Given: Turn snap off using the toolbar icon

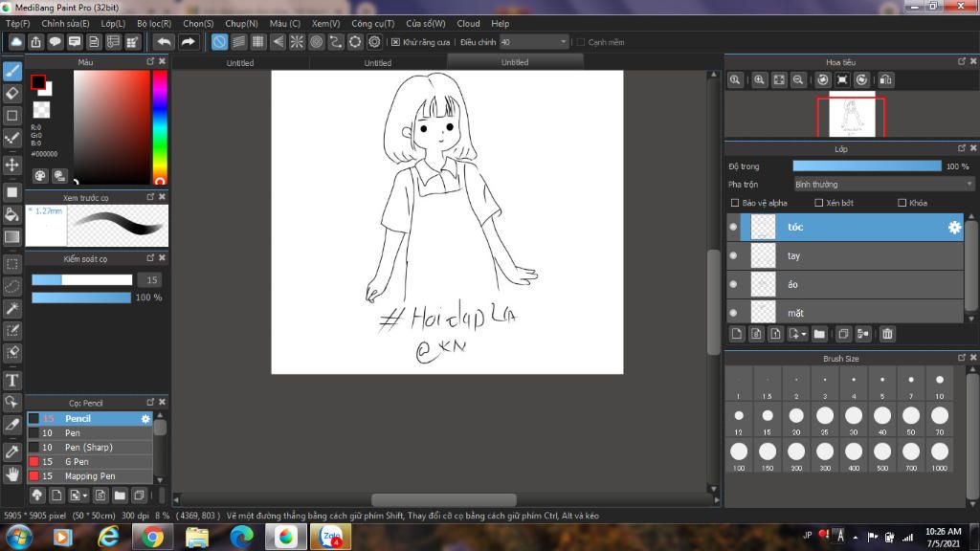Looking at the screenshot, I should coord(219,42).
